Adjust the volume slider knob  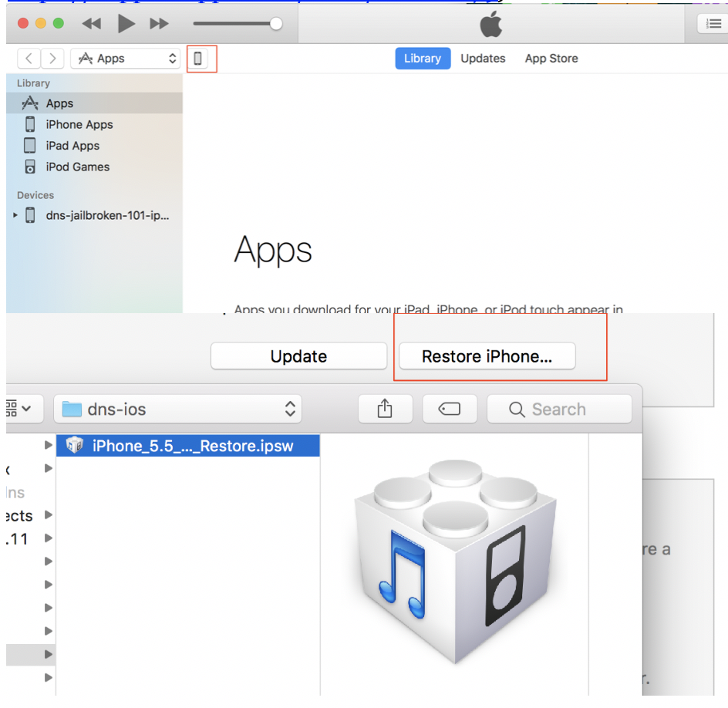(x=276, y=23)
